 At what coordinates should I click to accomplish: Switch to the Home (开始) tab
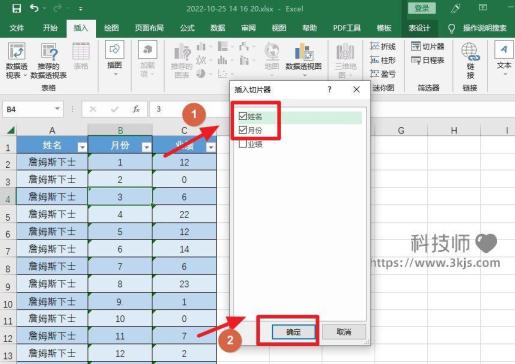tap(50, 28)
